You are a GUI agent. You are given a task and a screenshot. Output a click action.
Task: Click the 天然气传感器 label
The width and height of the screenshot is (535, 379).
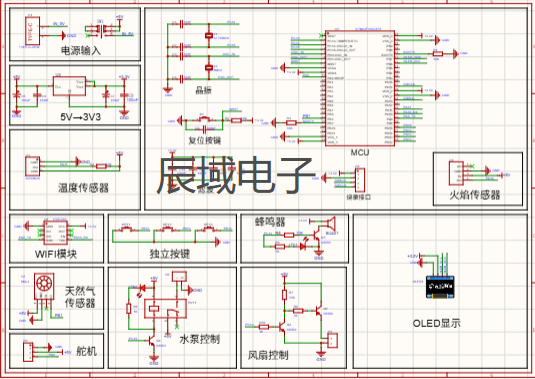[80, 297]
